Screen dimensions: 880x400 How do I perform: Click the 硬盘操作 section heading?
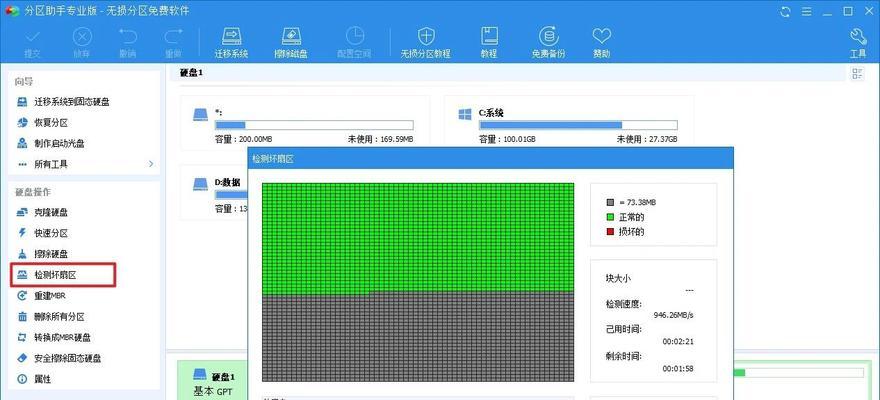coord(33,192)
